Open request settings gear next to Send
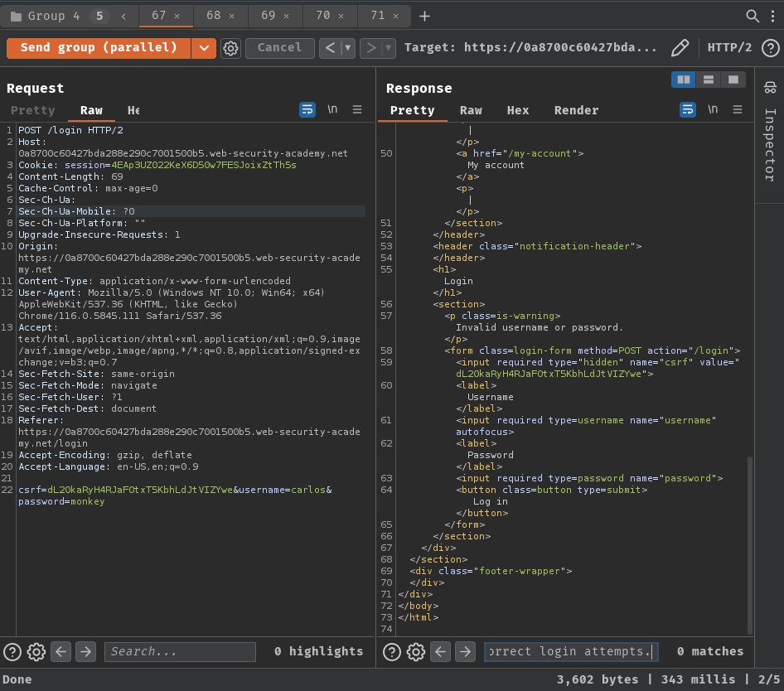Viewport: 784px width, 691px height. tap(231, 48)
